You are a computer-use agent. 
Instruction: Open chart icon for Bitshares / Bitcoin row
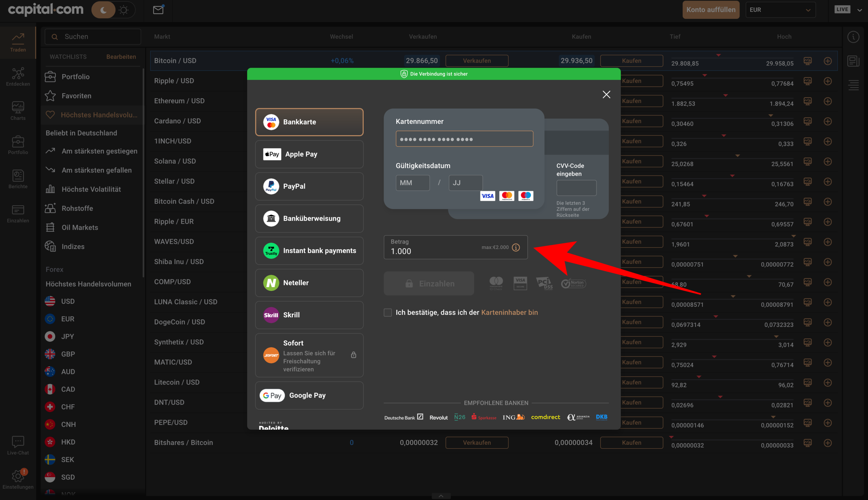click(x=808, y=443)
